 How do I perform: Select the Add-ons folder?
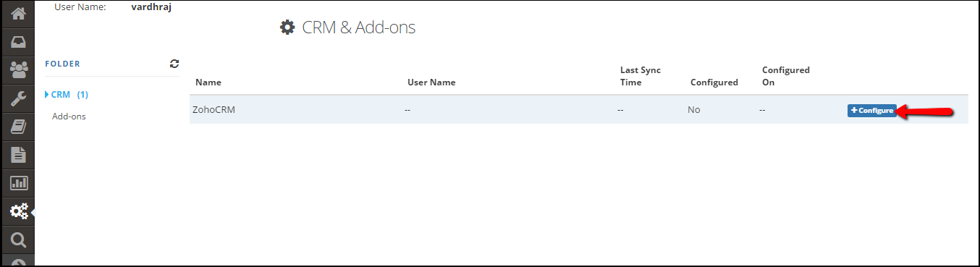pos(69,116)
